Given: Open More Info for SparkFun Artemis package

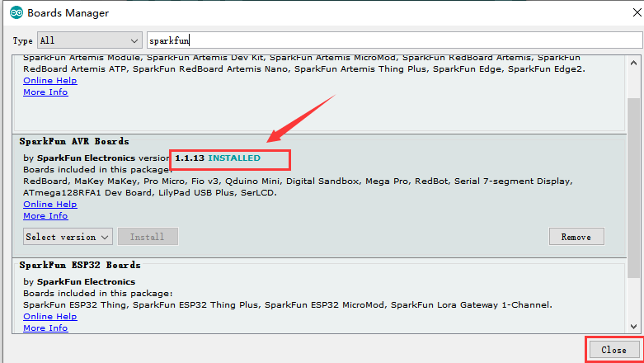Looking at the screenshot, I should tap(45, 92).
